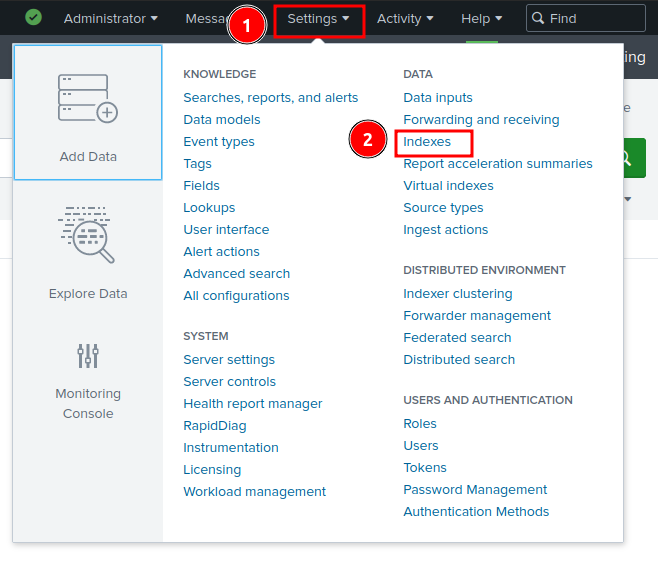Open Indexer clustering settings
Viewport: 658px width, 586px height.
click(458, 294)
